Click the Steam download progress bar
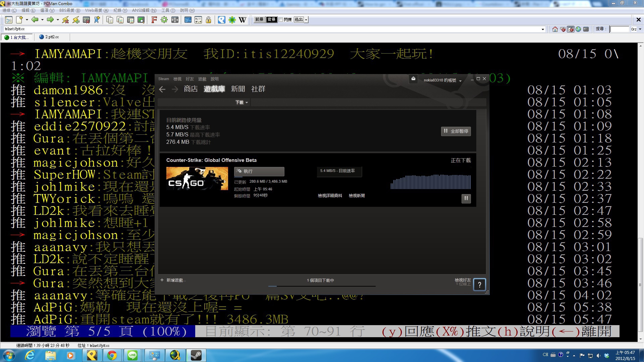Screen dimensions: 644x362 coord(321,286)
